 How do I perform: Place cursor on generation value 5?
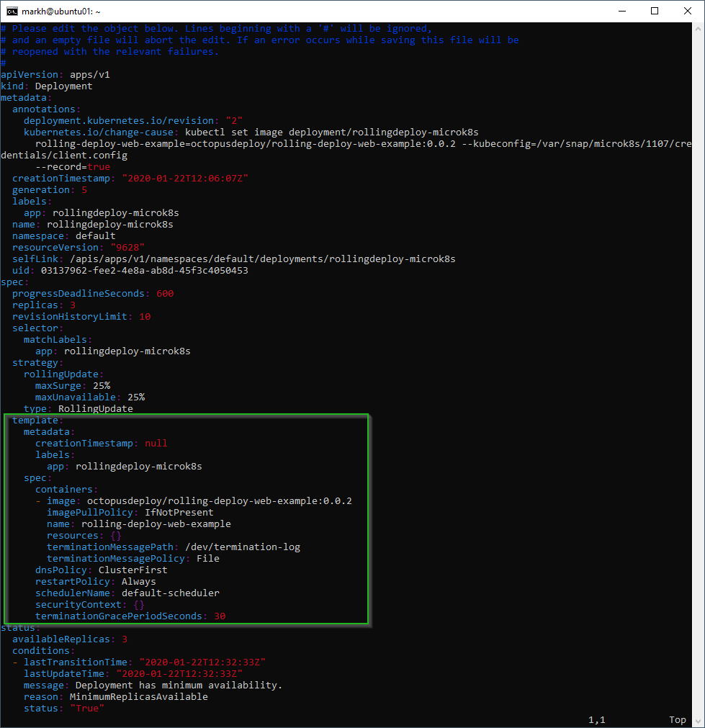tap(84, 190)
